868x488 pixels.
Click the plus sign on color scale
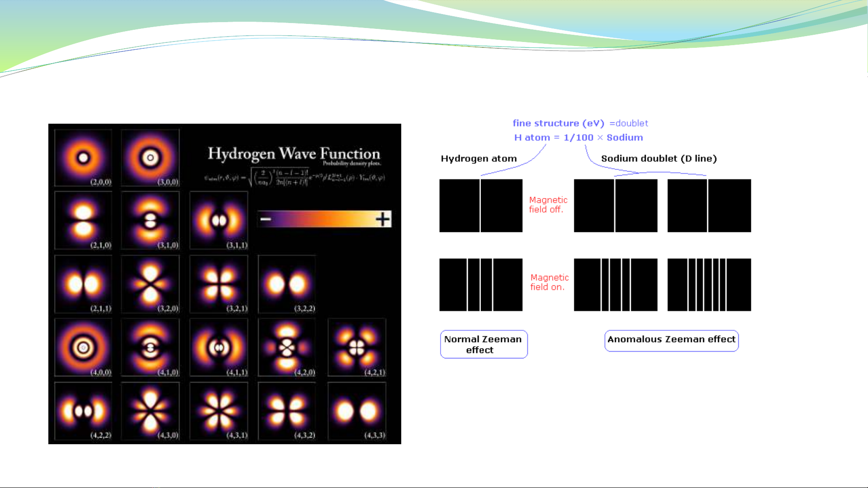[x=383, y=219]
